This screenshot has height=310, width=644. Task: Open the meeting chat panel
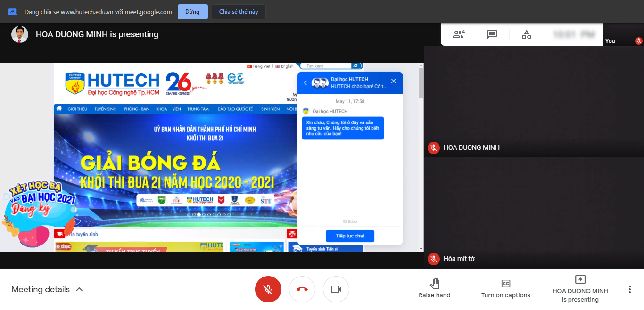tap(492, 34)
